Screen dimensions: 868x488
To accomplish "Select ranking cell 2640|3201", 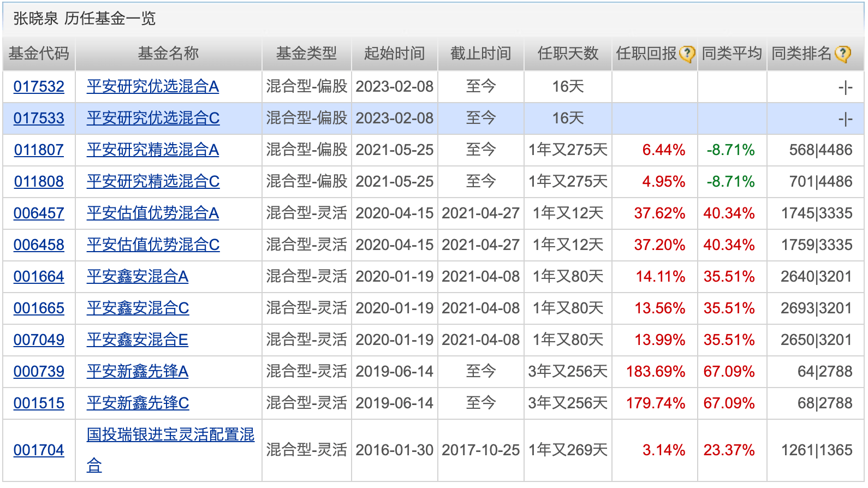I will click(x=817, y=276).
